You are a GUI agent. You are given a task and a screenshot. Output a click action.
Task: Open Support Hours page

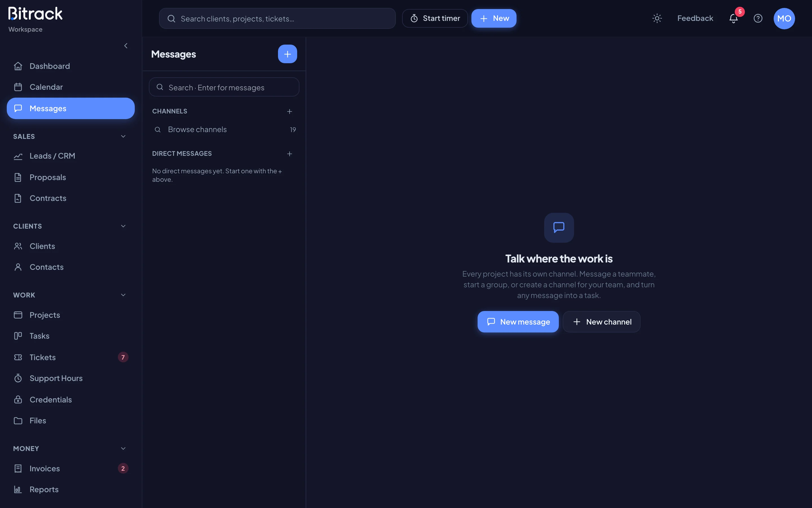click(70, 378)
